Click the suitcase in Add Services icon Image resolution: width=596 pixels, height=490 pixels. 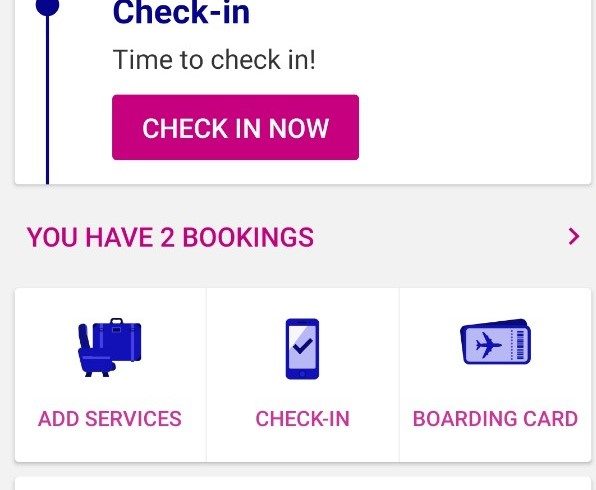(x=117, y=340)
